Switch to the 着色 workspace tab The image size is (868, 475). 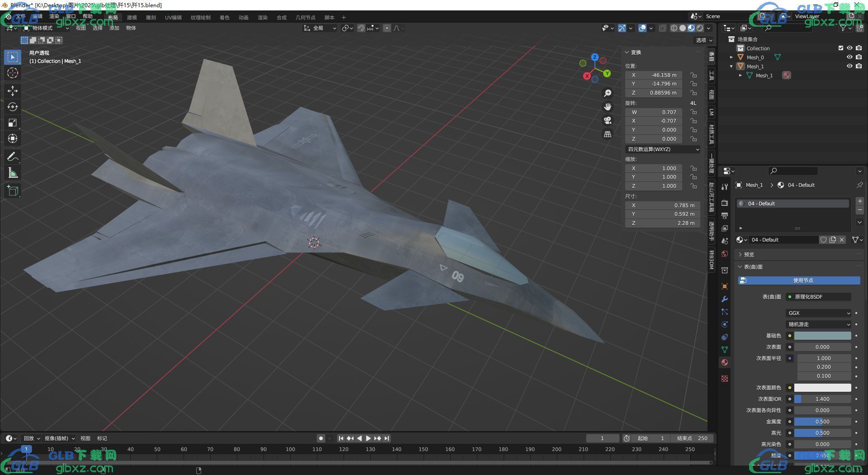[x=225, y=18]
